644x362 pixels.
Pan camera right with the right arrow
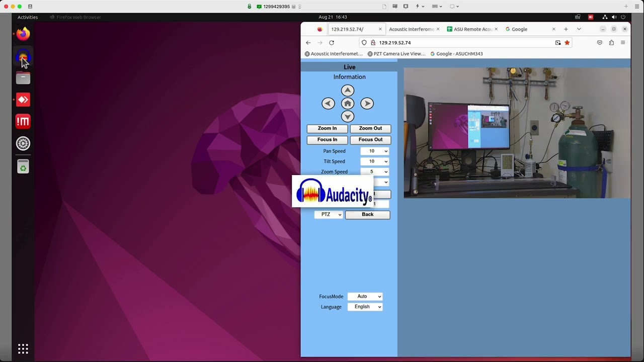tap(367, 104)
